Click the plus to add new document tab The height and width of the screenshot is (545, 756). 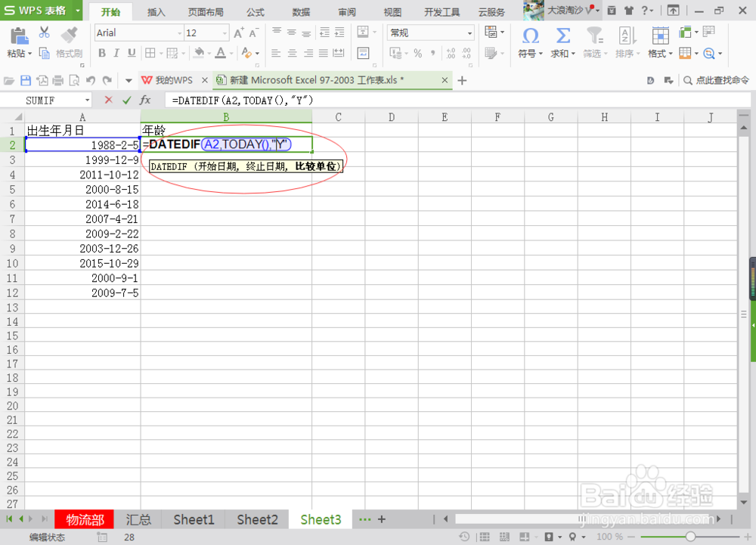[x=463, y=80]
